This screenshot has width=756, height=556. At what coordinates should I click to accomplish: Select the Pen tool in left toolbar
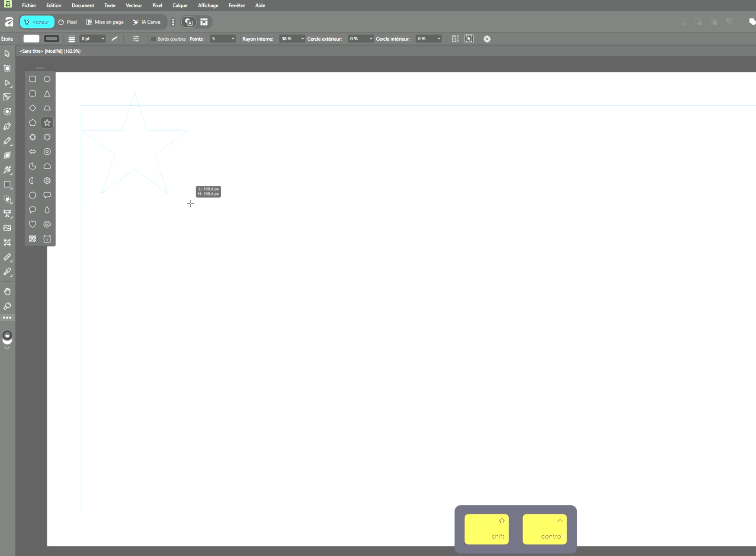pos(7,126)
